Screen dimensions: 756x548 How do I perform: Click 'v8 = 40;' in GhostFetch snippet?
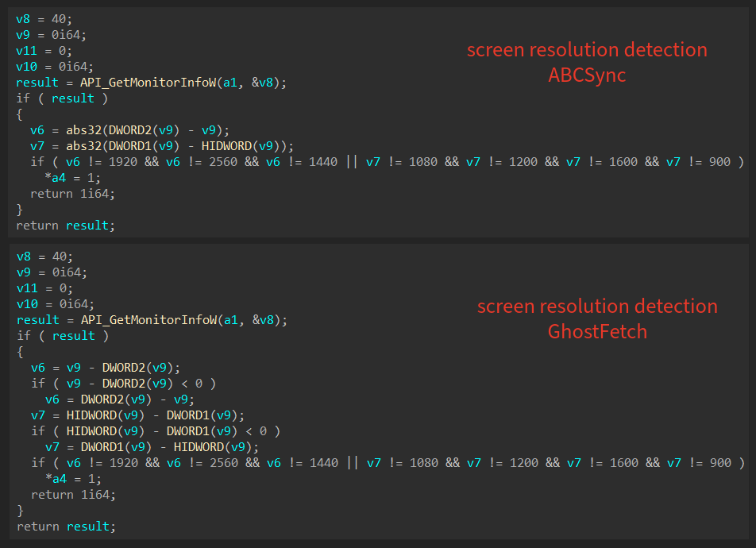pyautogui.click(x=44, y=257)
